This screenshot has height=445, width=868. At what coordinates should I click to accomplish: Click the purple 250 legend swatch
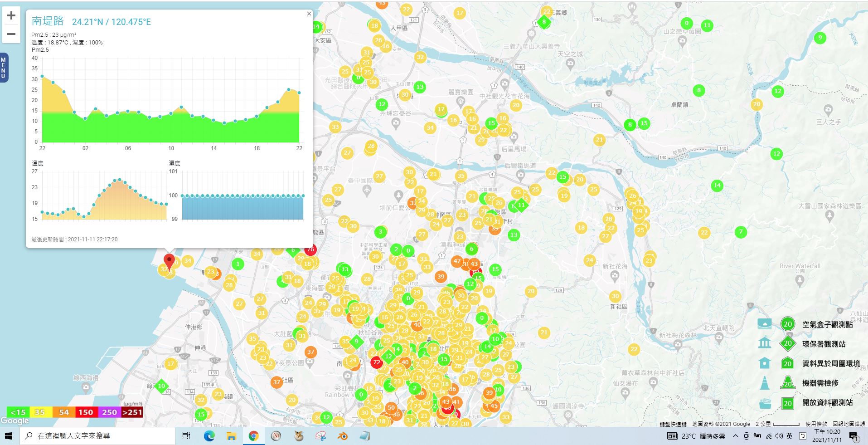(x=109, y=412)
